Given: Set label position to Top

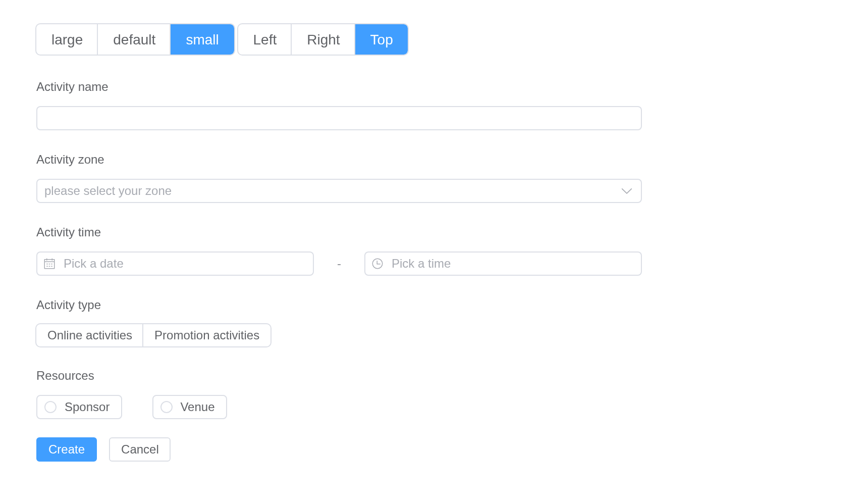Looking at the screenshot, I should tap(382, 39).
